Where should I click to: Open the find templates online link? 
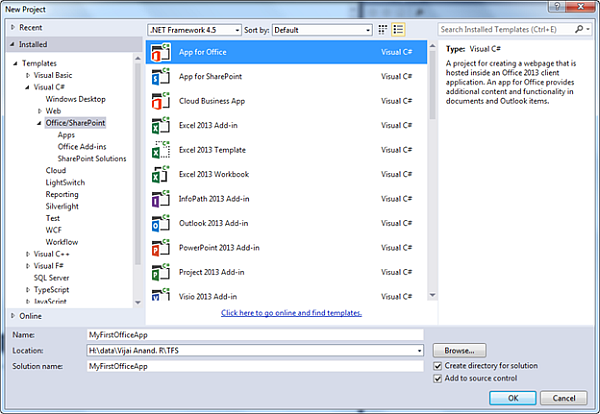(x=291, y=313)
